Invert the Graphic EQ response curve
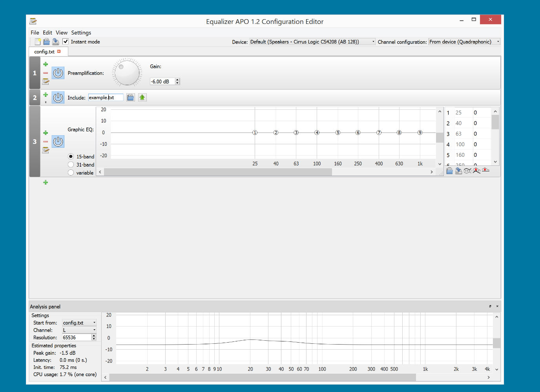 click(x=467, y=171)
